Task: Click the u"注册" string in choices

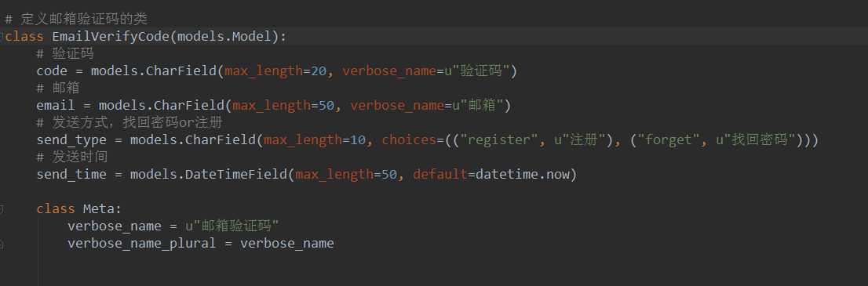Action: [x=579, y=139]
